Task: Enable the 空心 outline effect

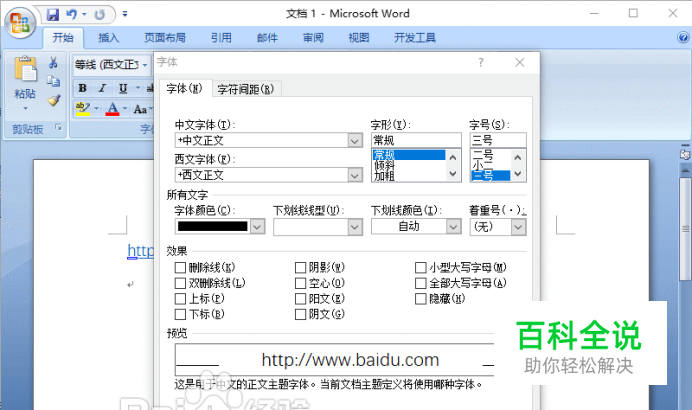Action: [x=300, y=283]
